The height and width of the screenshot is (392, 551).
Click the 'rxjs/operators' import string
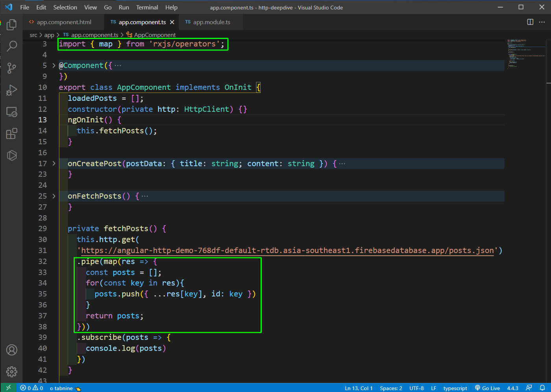coord(184,44)
